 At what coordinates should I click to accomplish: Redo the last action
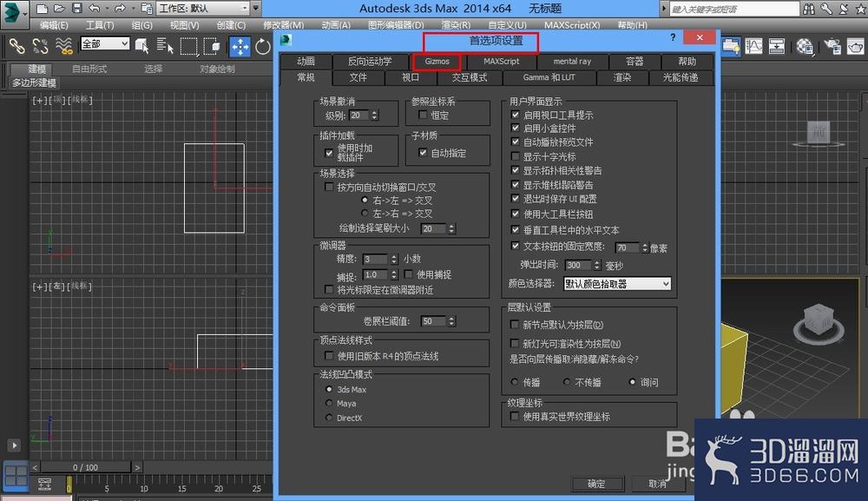(120, 9)
